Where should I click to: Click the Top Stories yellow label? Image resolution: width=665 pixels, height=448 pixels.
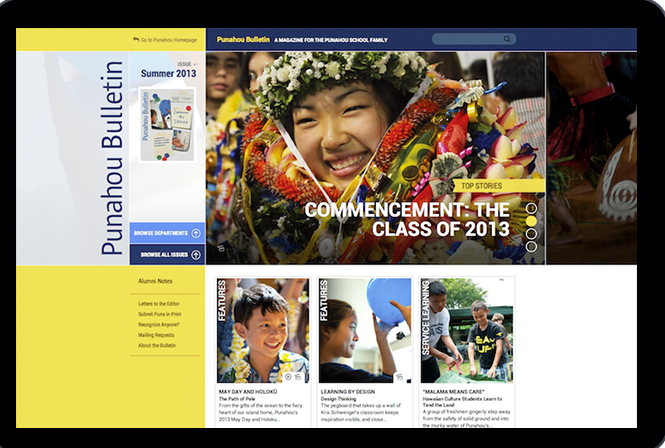499,186
